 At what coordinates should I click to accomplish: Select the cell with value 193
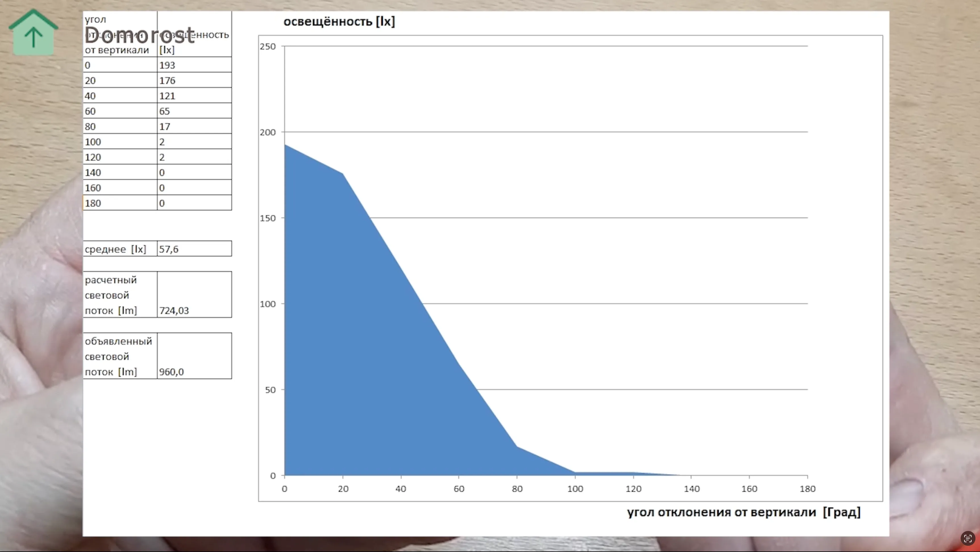pyautogui.click(x=194, y=65)
